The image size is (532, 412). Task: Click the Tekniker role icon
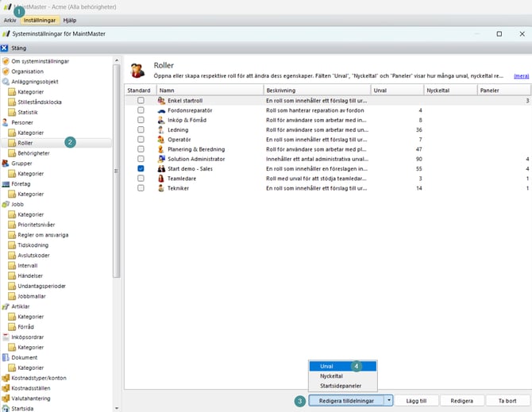[161, 188]
